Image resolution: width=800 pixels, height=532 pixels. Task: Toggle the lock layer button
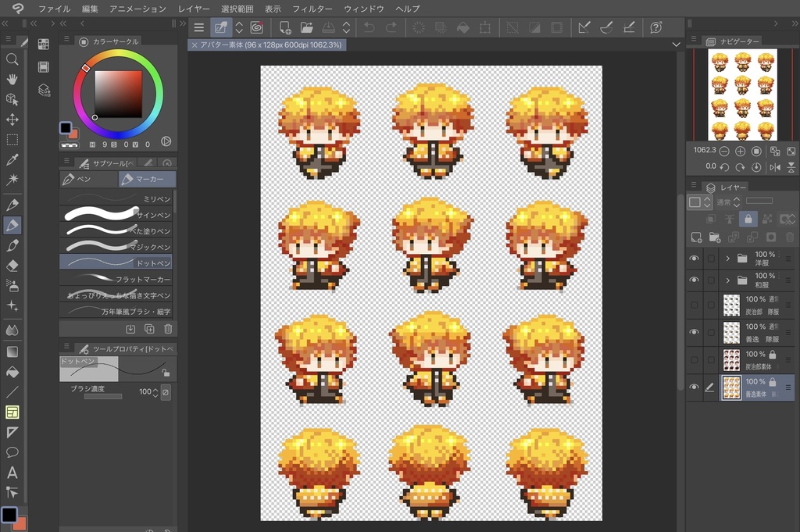[748, 220]
